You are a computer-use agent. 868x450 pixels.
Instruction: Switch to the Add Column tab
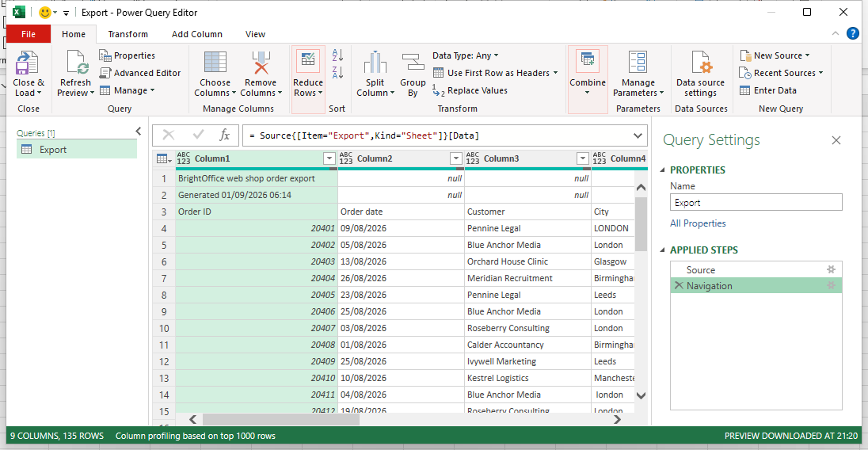coord(197,34)
